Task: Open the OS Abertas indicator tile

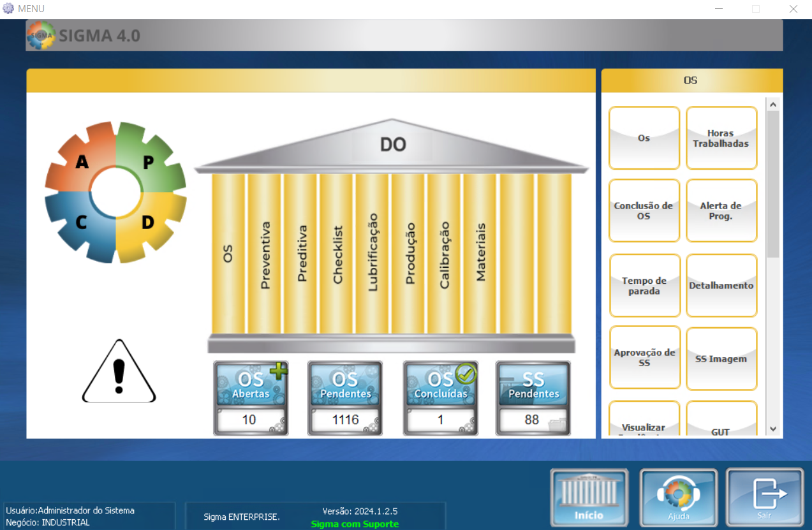Action: pos(251,399)
